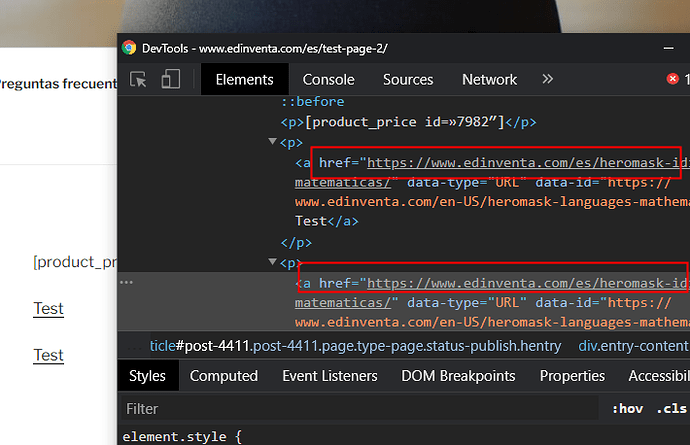Select the [product_price id=»7982″] paragraph node
This screenshot has height=445, width=690.
408,122
